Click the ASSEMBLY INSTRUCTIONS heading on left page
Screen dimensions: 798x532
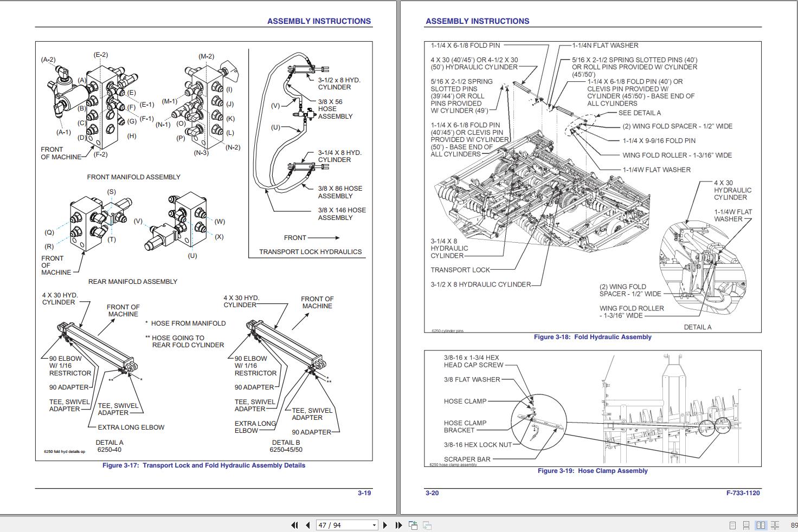[319, 21]
